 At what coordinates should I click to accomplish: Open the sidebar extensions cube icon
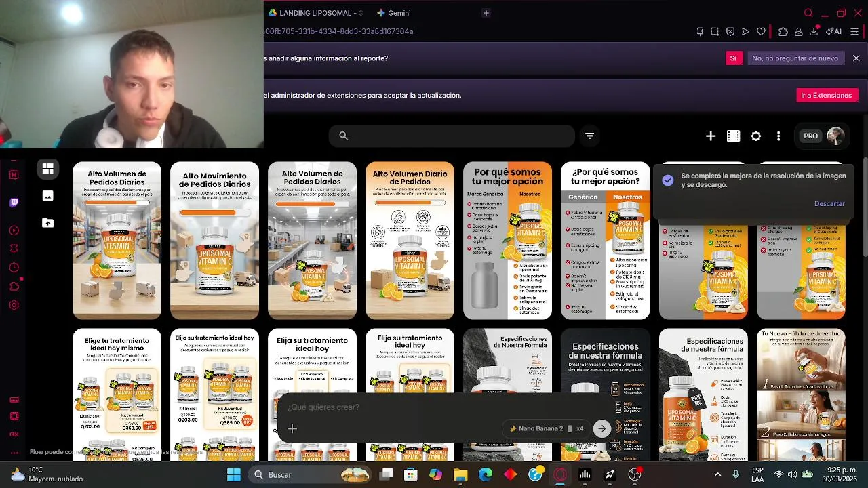click(x=14, y=287)
